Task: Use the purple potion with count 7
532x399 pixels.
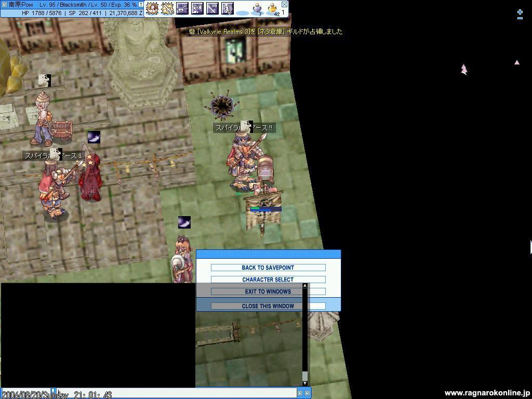Action: tap(257, 9)
